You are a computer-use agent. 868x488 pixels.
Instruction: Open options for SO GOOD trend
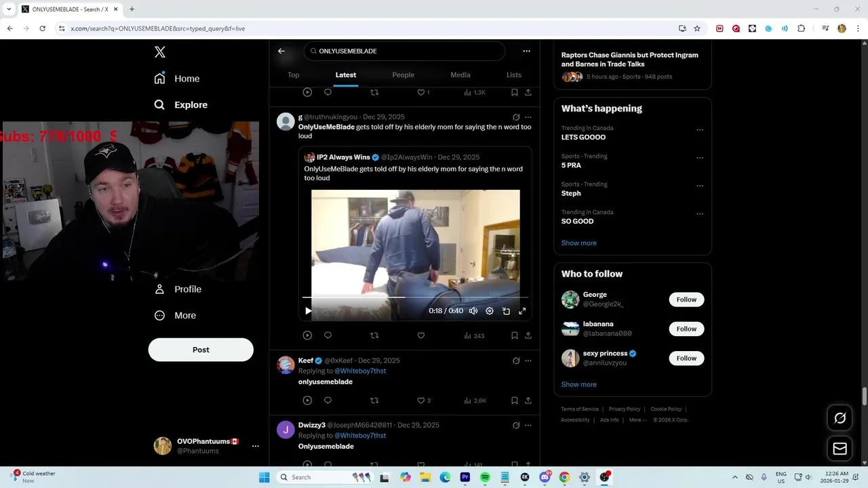coord(700,213)
